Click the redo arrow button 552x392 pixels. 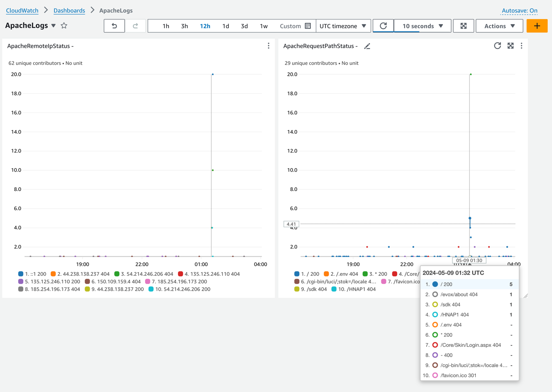(135, 26)
